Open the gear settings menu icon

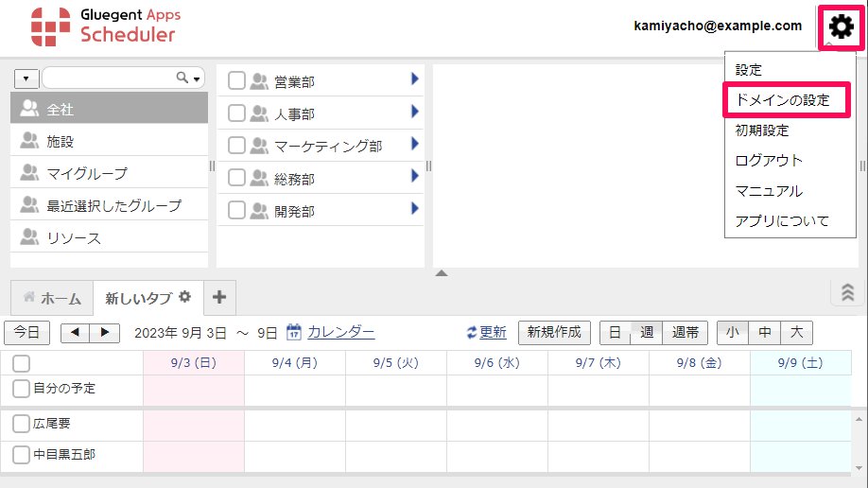click(840, 26)
